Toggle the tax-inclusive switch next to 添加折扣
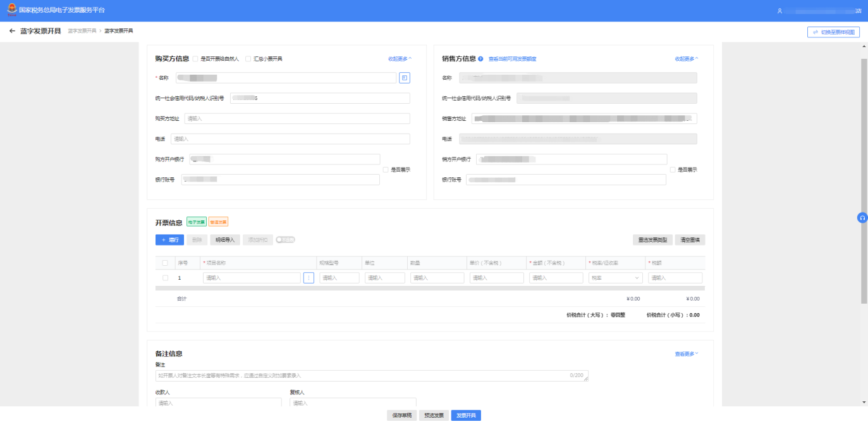This screenshot has height=424, width=868. (x=286, y=240)
